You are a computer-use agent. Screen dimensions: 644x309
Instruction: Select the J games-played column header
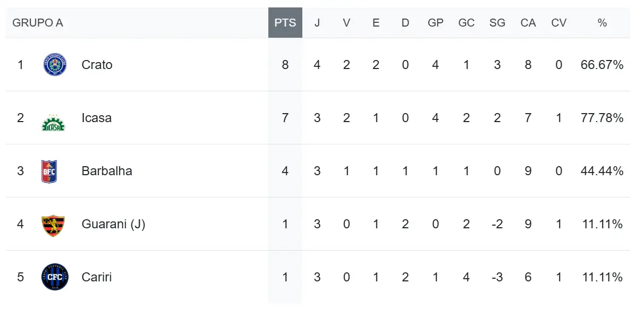coord(317,23)
